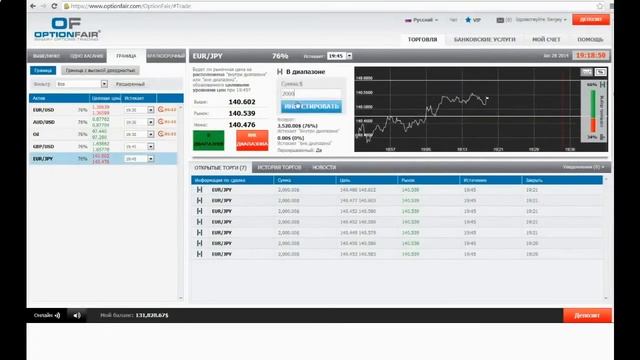Open the messages envelope icon
The image size is (640, 360).
500,20
